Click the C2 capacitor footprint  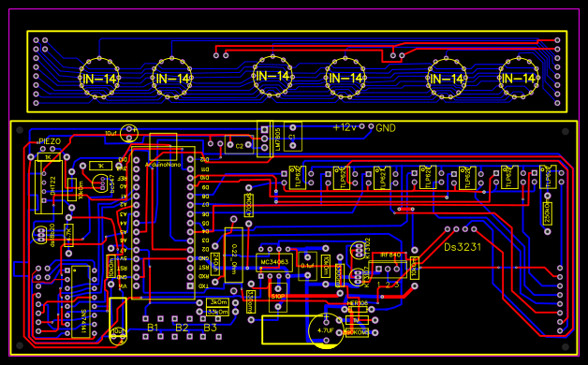click(x=239, y=145)
